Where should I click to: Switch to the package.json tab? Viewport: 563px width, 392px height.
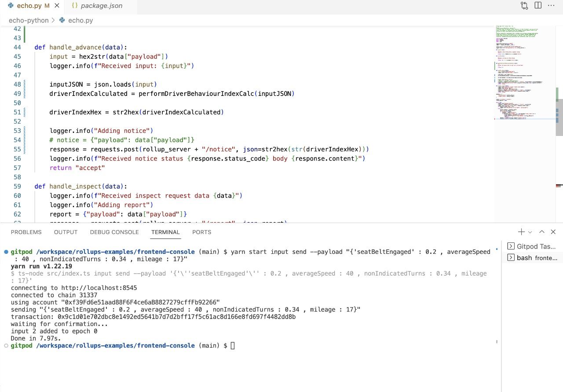pos(101,6)
